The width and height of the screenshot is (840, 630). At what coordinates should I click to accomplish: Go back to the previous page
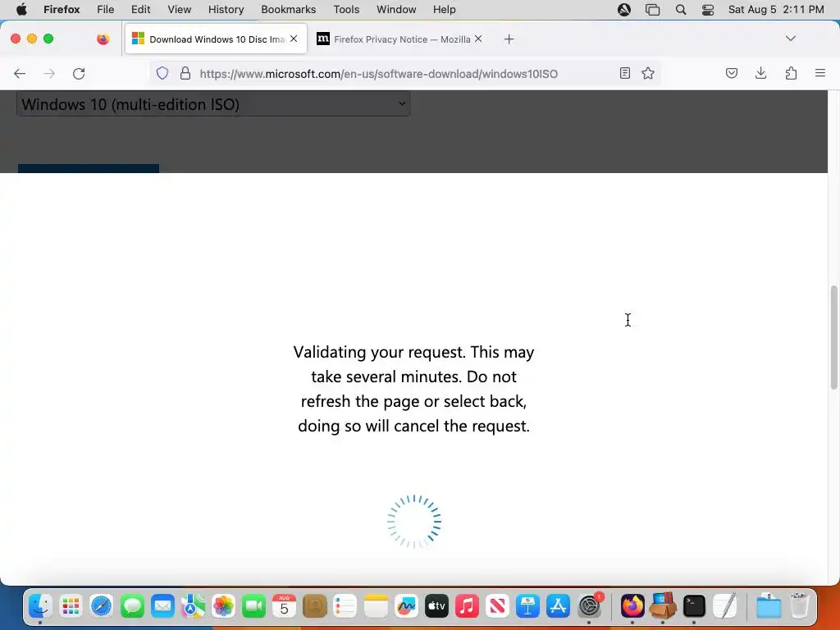point(20,73)
